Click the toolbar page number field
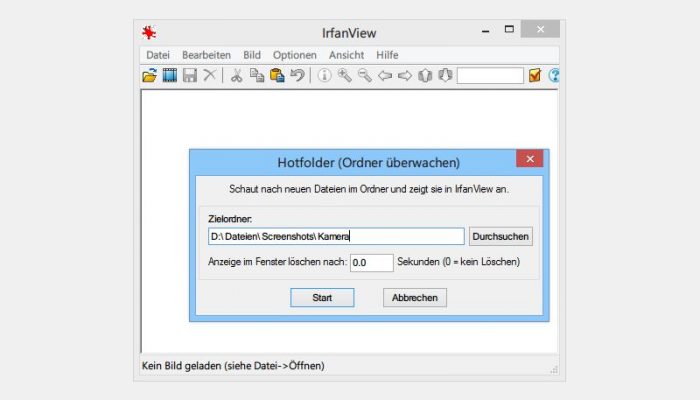The height and width of the screenshot is (400, 700). point(490,75)
